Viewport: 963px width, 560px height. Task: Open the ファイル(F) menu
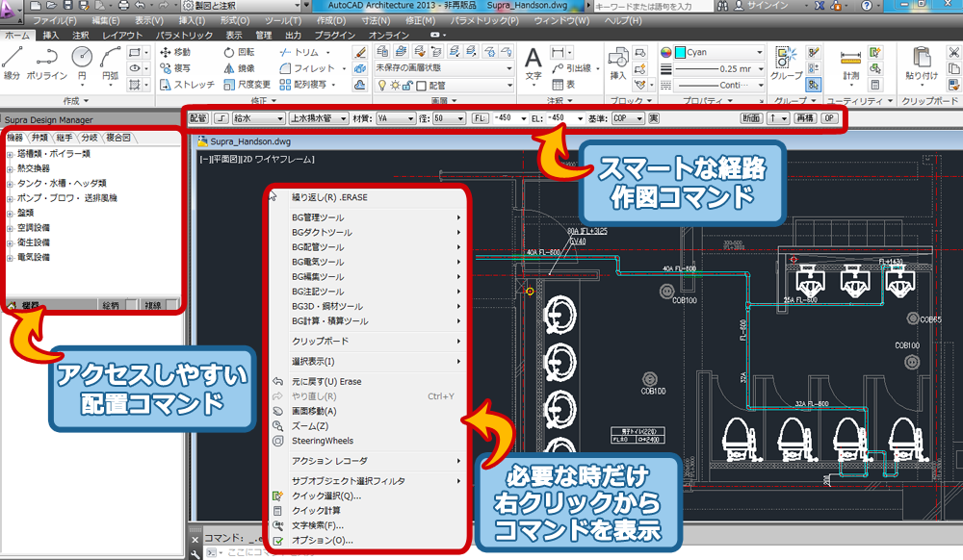click(x=54, y=20)
